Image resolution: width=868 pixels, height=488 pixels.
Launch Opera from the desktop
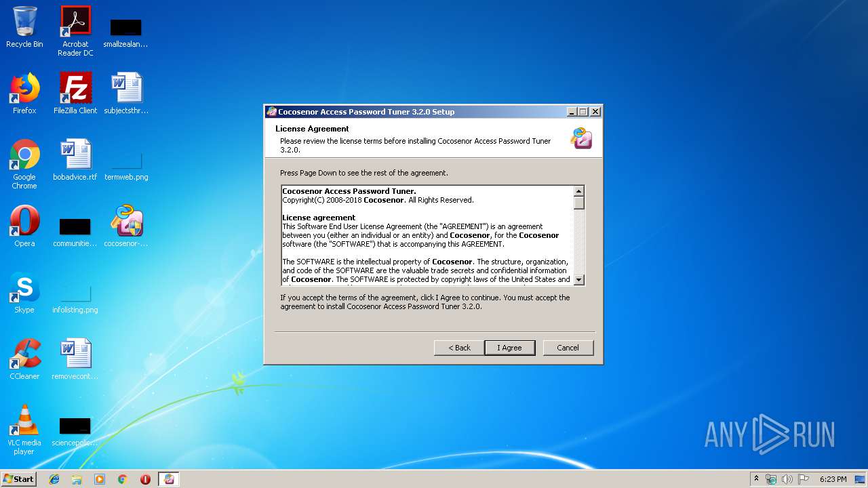click(24, 226)
